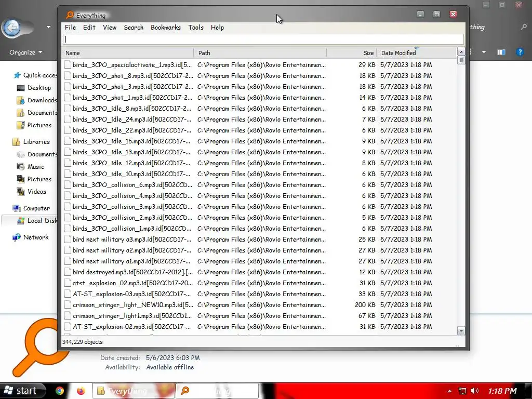Open Pictures under Quick access

34,125
